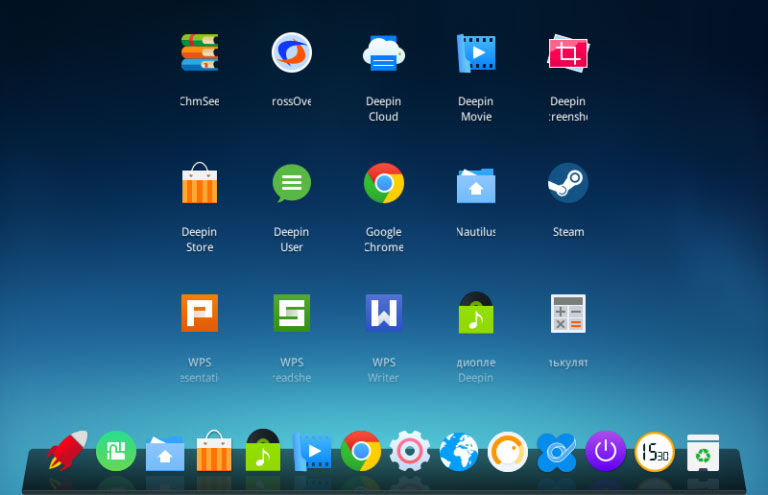Open Google Chrome from the app grid
The image size is (768, 495).
click(384, 183)
